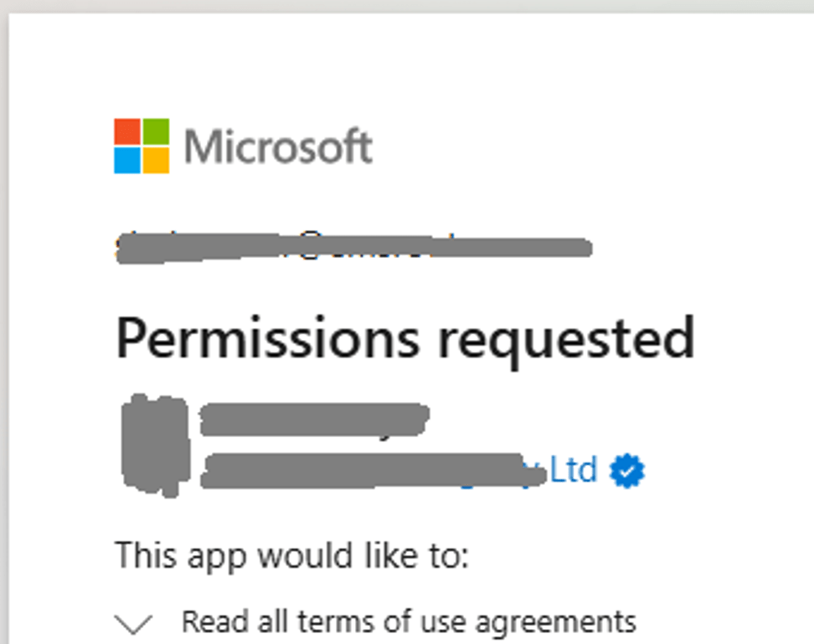
Task: Click the redacted app name line
Action: point(314,419)
